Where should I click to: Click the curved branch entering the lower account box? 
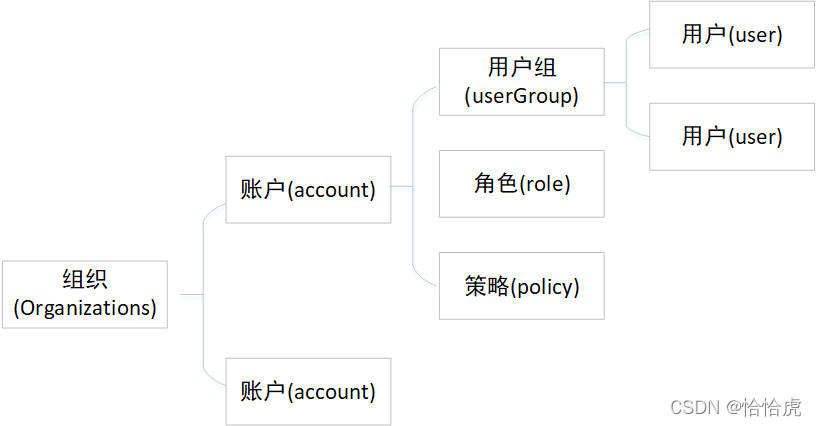tap(210, 376)
